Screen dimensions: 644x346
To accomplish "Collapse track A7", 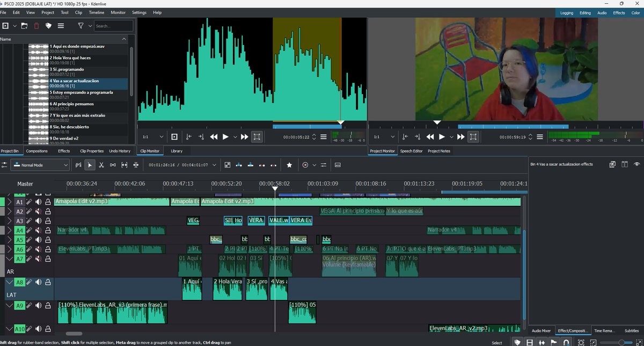I will pyautogui.click(x=9, y=259).
